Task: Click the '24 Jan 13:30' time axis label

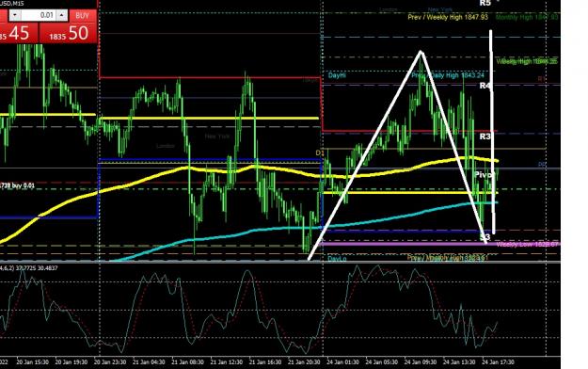Action: tap(459, 362)
